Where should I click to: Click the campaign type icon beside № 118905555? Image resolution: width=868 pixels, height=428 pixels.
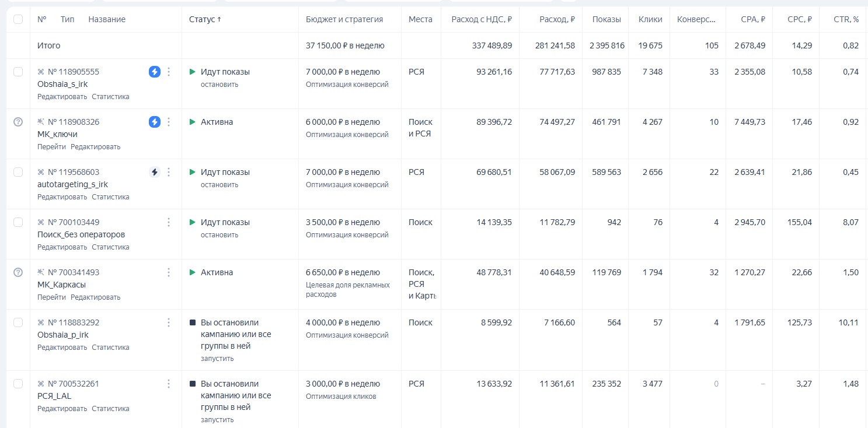(x=40, y=71)
